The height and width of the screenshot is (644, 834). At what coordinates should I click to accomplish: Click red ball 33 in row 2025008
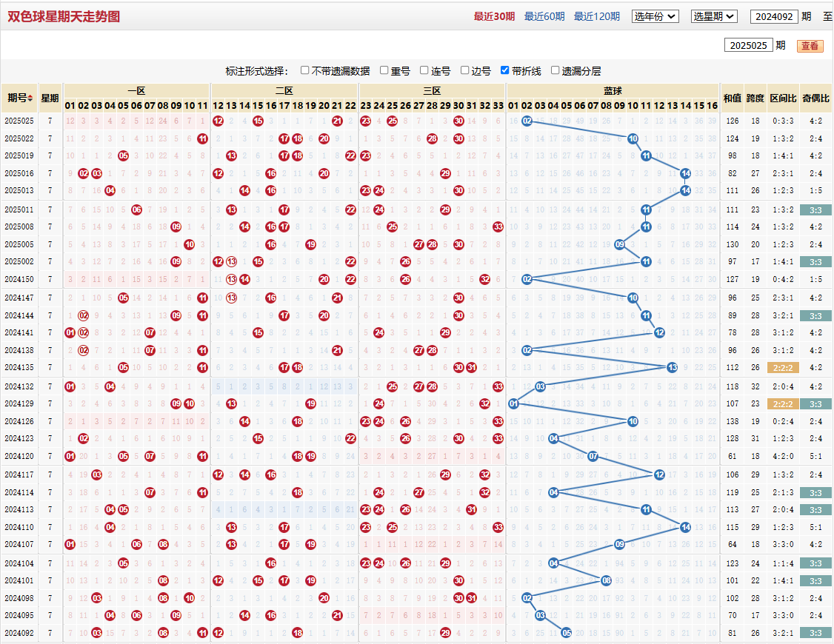pyautogui.click(x=498, y=227)
